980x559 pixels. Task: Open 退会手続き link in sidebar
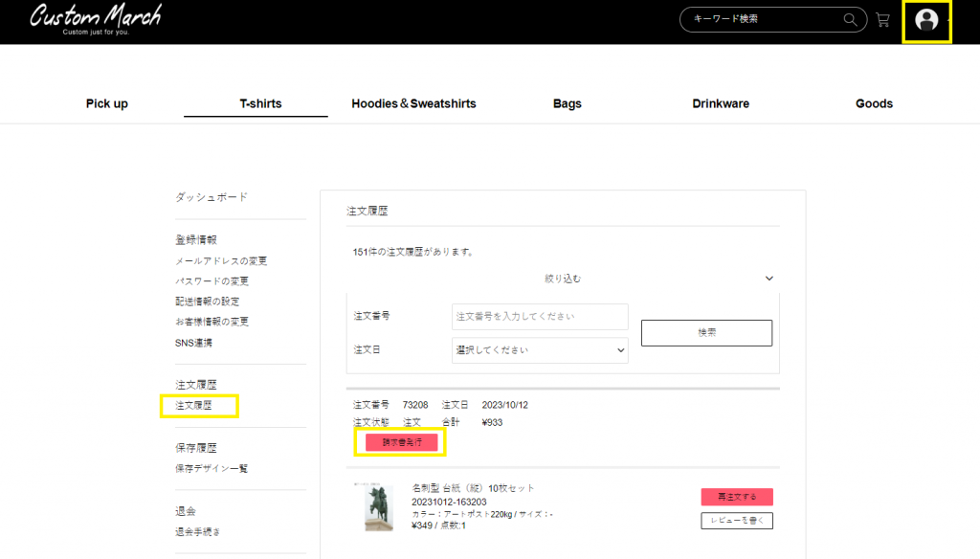click(x=197, y=531)
